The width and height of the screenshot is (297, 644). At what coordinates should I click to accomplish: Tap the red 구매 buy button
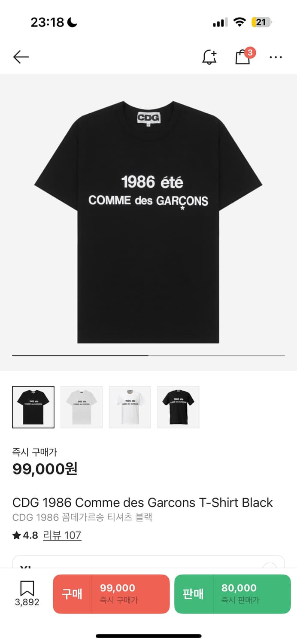click(x=111, y=594)
